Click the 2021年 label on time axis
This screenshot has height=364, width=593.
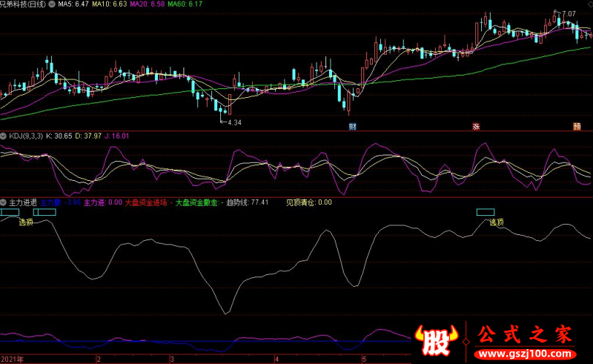[12, 359]
